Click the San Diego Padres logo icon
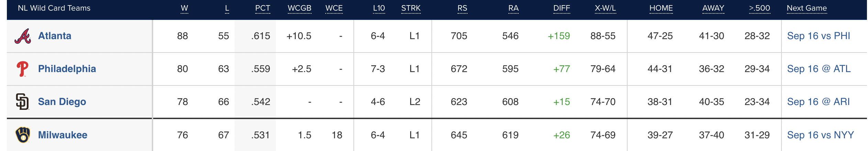 pyautogui.click(x=23, y=102)
